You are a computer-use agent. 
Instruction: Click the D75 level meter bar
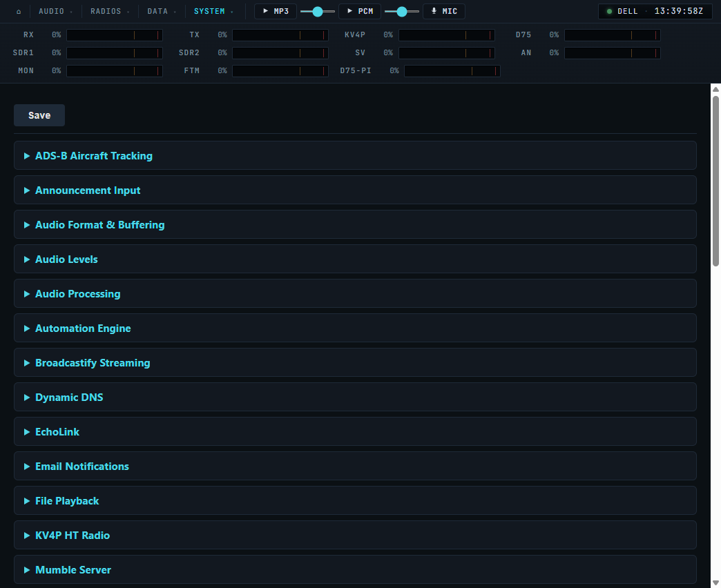coord(613,35)
